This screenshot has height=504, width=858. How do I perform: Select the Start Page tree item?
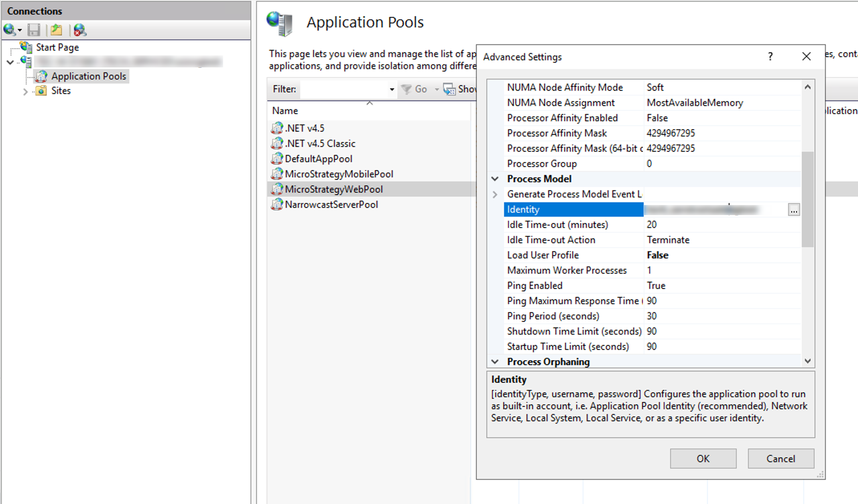57,47
